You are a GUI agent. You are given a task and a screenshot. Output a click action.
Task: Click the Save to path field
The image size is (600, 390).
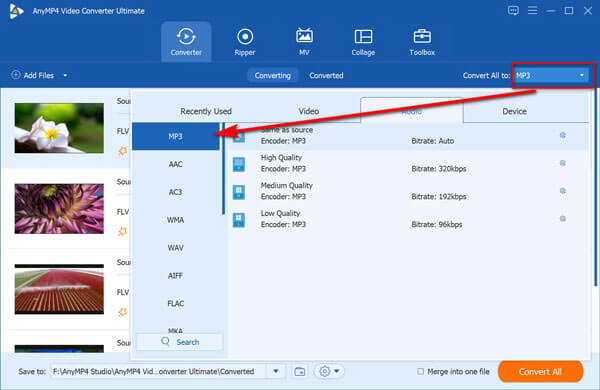159,371
